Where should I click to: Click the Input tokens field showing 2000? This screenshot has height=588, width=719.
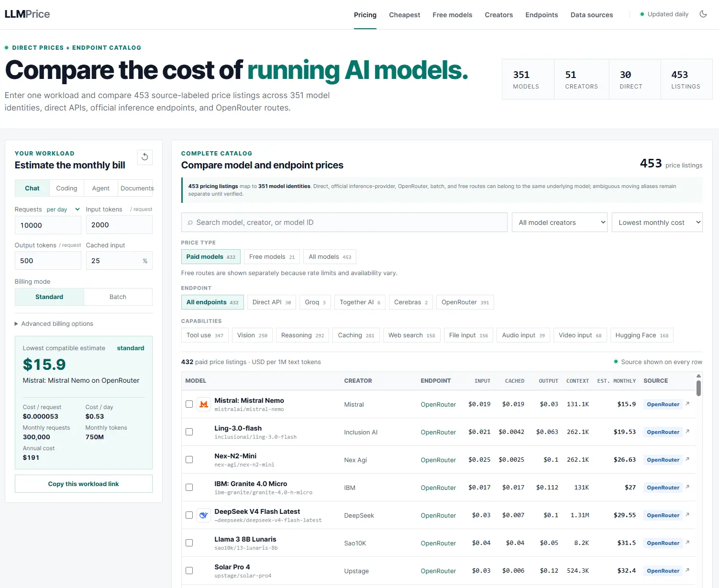click(119, 225)
